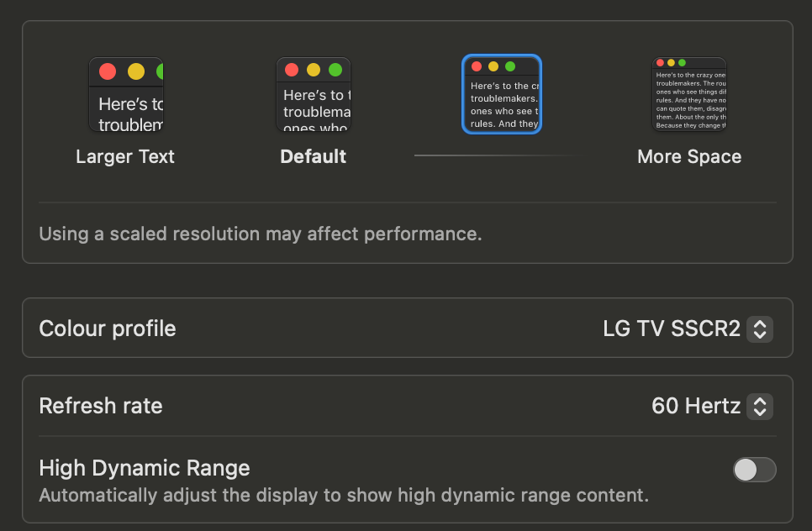This screenshot has width=812, height=531.
Task: Click the bold "Default" label
Action: [x=314, y=157]
